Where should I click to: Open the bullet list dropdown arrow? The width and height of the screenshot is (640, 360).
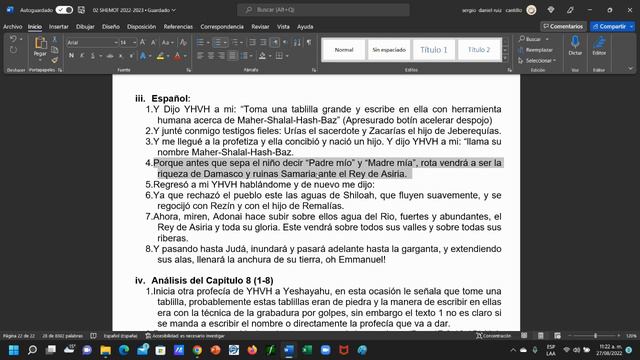tap(208, 42)
